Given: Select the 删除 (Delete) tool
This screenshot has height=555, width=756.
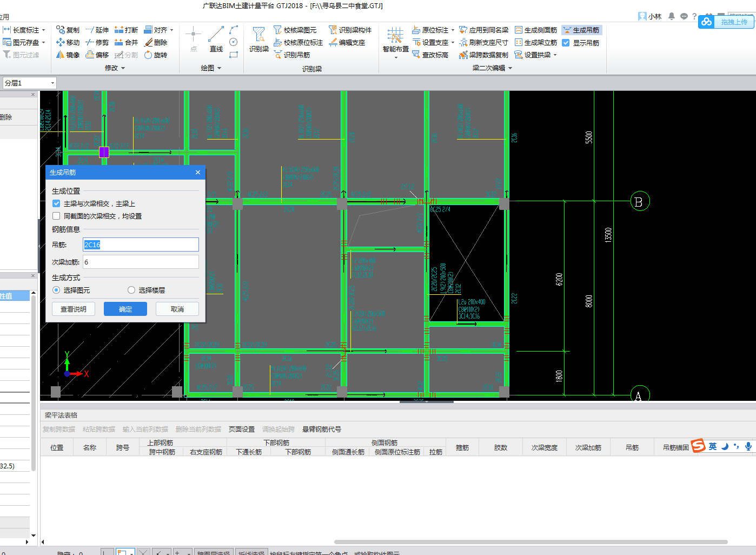Looking at the screenshot, I should coord(156,42).
